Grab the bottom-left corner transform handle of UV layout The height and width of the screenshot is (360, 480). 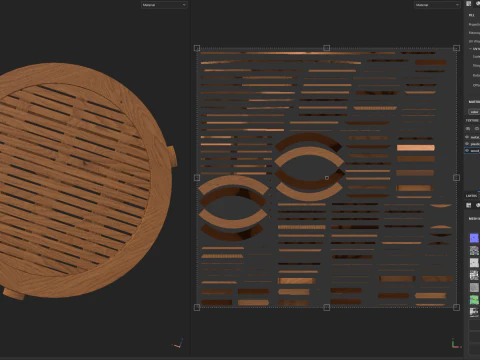tap(197, 307)
